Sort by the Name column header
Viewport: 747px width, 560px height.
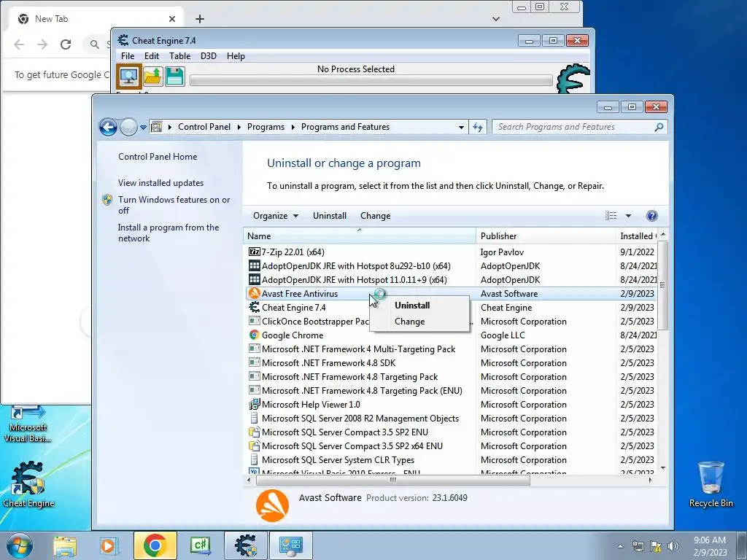359,236
